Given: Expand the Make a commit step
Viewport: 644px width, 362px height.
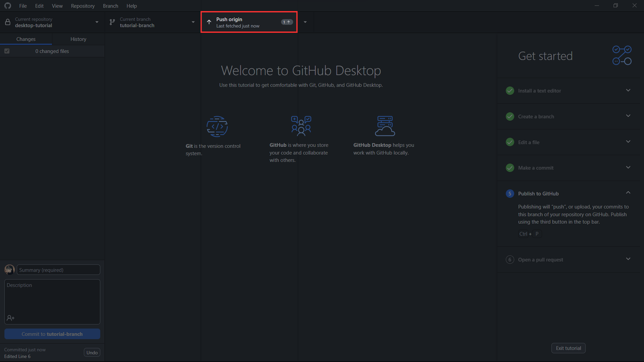Looking at the screenshot, I should coord(628,167).
